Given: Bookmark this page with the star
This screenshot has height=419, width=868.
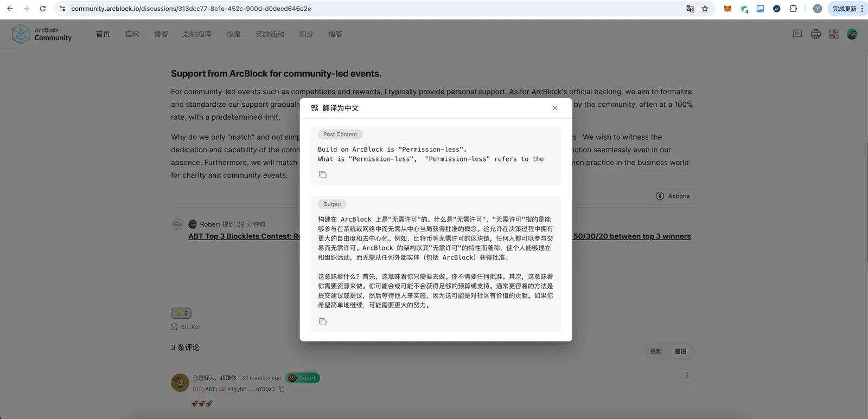Looking at the screenshot, I should click(705, 9).
